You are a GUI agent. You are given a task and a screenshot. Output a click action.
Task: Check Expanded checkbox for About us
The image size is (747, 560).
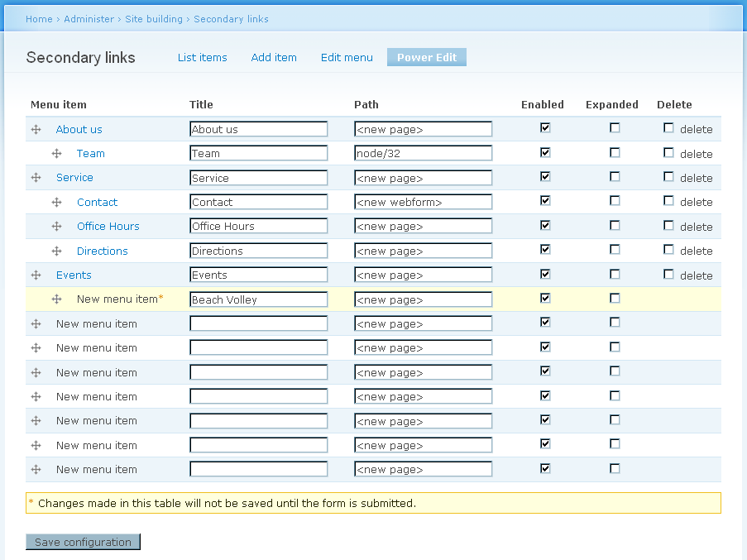(615, 127)
